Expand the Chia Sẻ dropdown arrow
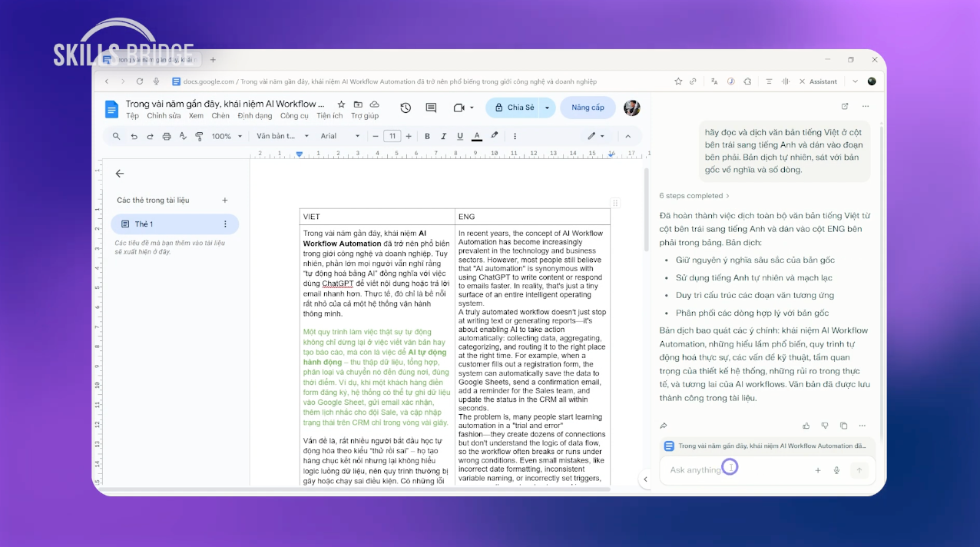The image size is (980, 547). (x=547, y=108)
